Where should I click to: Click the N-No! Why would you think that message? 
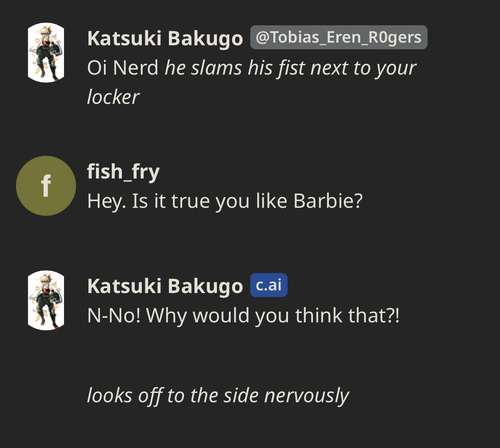point(243,315)
